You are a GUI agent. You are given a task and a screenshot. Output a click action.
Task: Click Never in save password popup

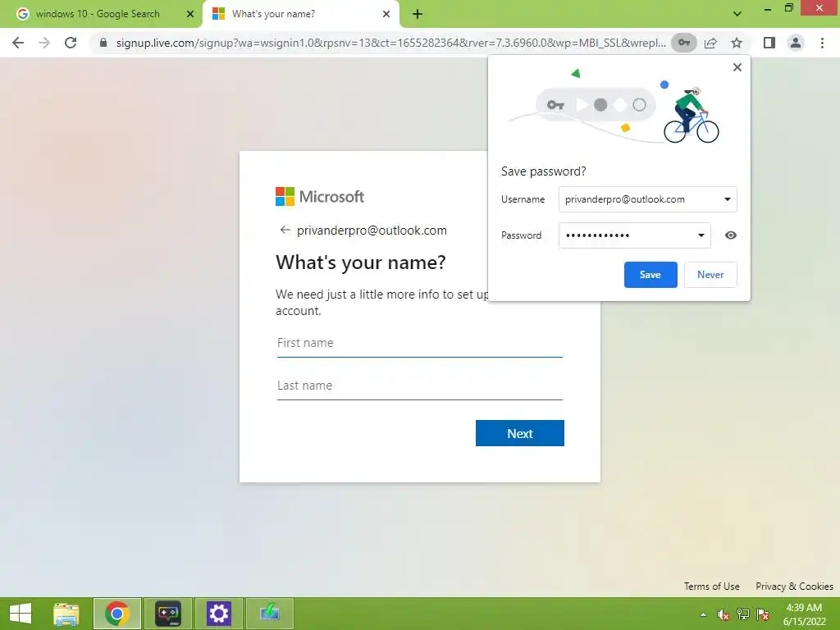[x=710, y=275]
